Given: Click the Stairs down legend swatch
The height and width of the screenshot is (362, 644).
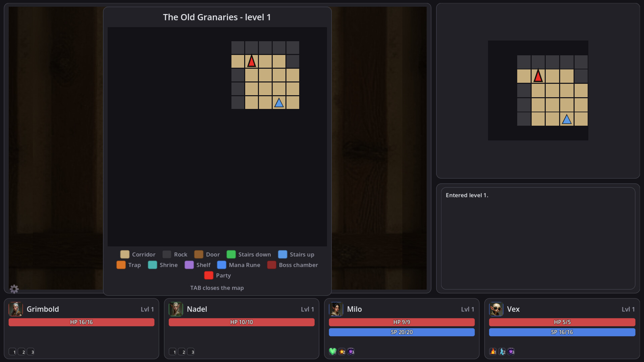Looking at the screenshot, I should (231, 254).
